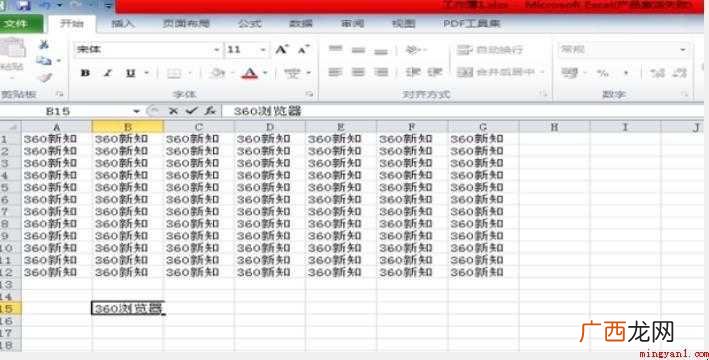Click the decrease decimal icon
709x360 pixels.
click(680, 72)
